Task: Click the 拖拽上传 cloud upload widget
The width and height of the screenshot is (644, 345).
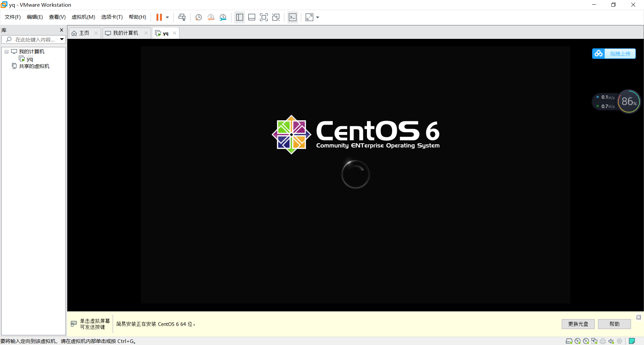Action: (x=614, y=54)
